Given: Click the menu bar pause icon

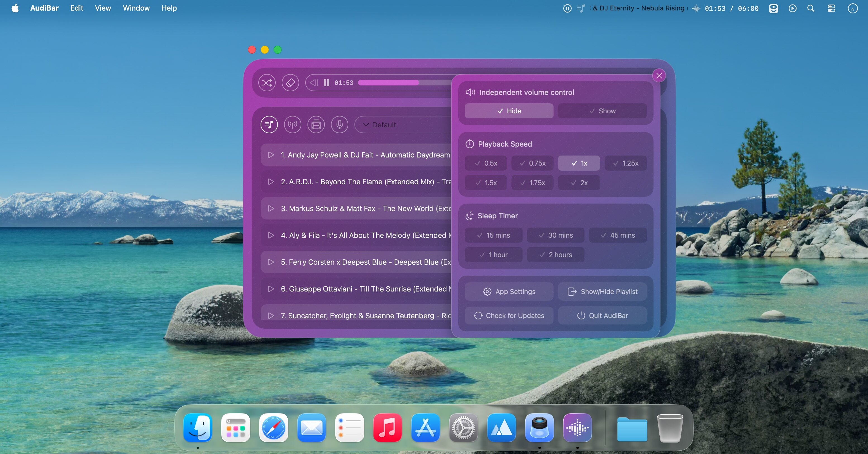Looking at the screenshot, I should coord(567,8).
